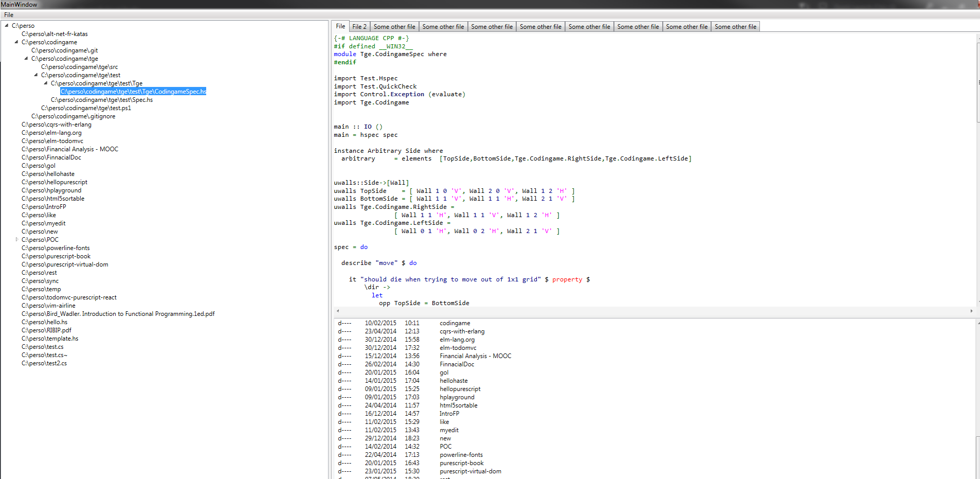Click the horizontal scrollbar left arrow
This screenshot has width=980, height=479.
337,311
